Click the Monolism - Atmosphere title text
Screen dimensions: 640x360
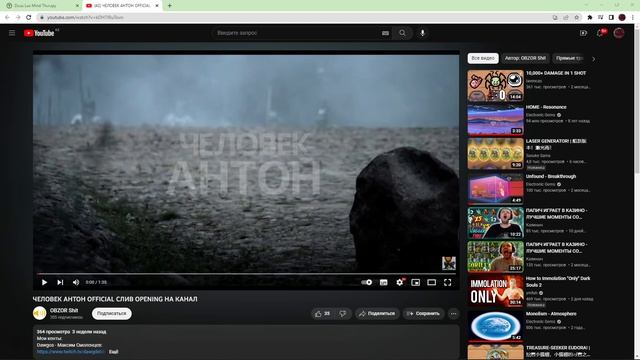tap(551, 314)
